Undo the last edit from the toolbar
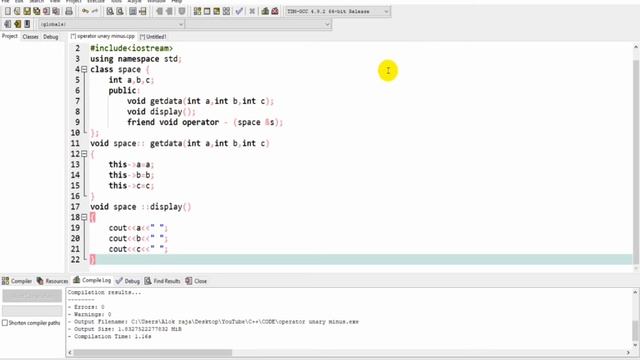Image resolution: width=640 pixels, height=360 pixels. (85, 11)
